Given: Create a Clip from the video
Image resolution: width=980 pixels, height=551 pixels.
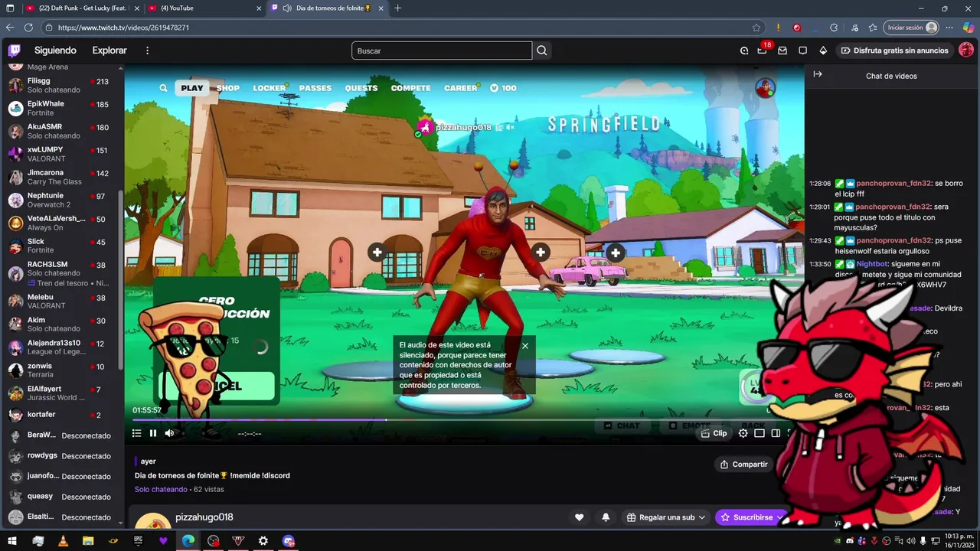Looking at the screenshot, I should coord(714,433).
